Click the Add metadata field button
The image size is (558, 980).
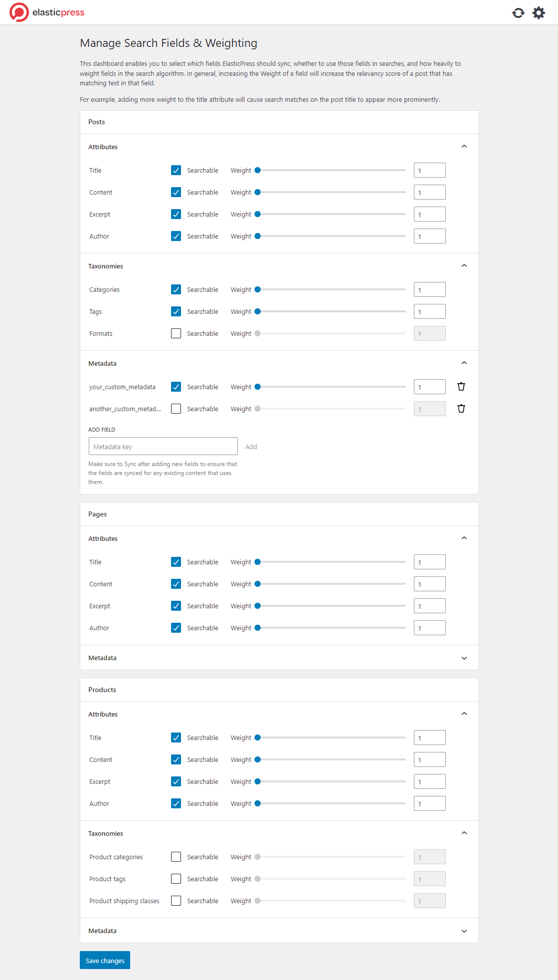pyautogui.click(x=251, y=447)
